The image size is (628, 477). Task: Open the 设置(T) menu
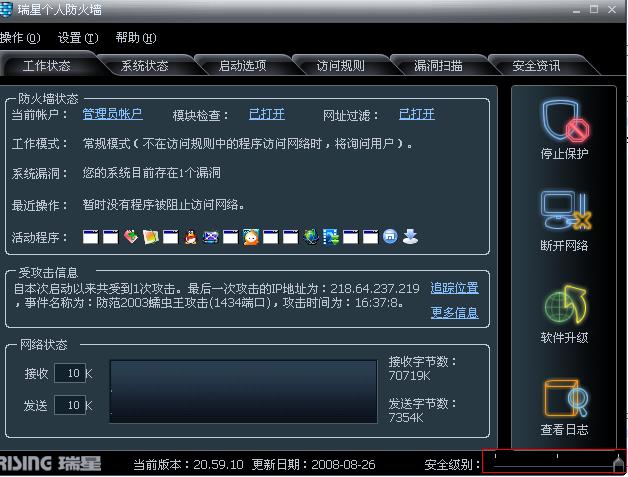point(78,38)
